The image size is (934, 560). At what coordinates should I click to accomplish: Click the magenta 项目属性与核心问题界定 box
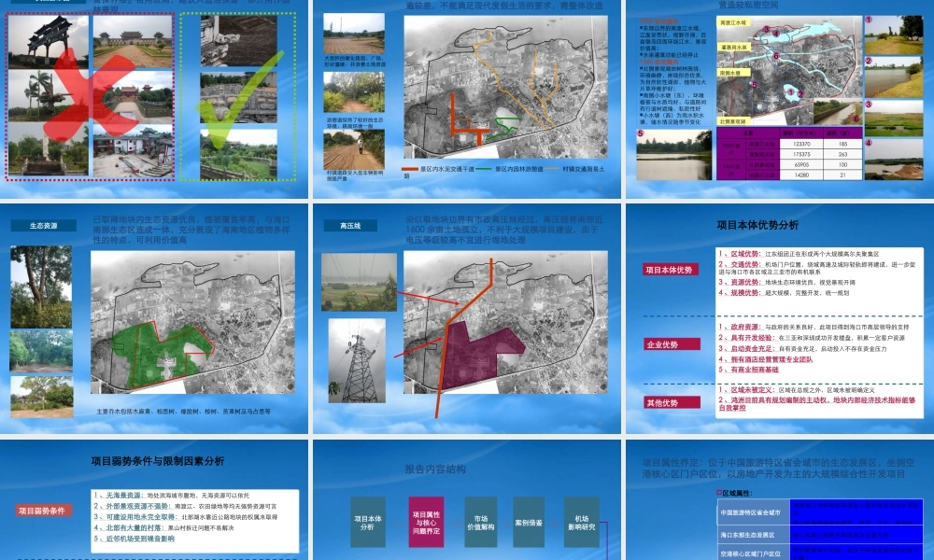(427, 523)
